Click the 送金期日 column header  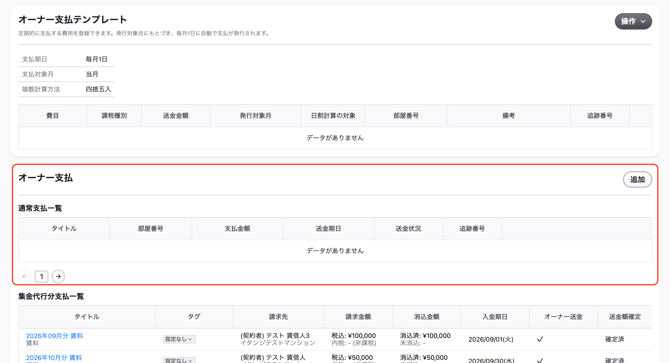[x=329, y=228]
